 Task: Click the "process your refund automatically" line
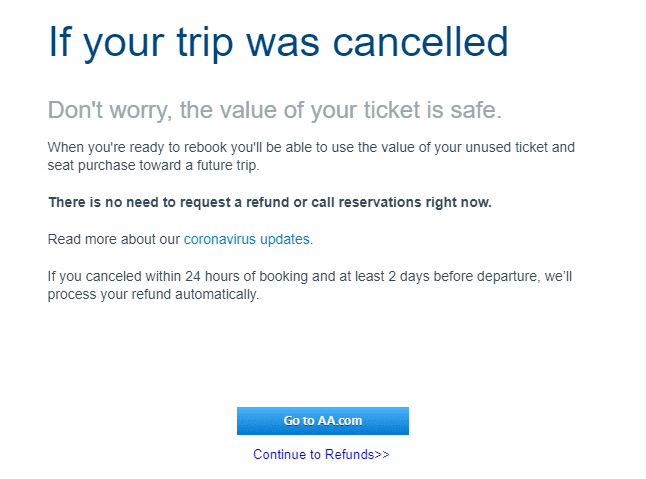(153, 294)
